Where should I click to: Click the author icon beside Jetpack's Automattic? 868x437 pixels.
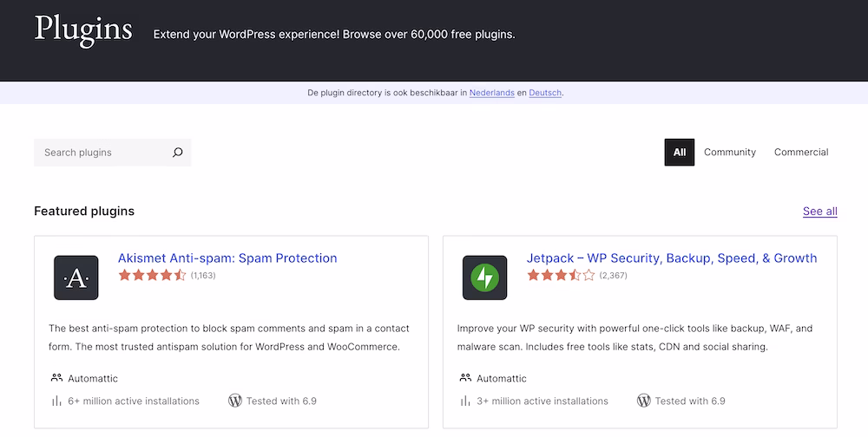[x=465, y=378]
